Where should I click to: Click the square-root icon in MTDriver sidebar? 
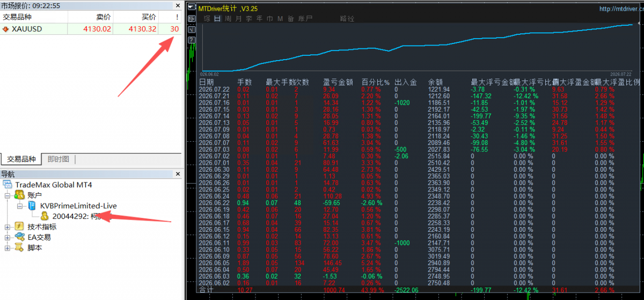[x=192, y=30]
